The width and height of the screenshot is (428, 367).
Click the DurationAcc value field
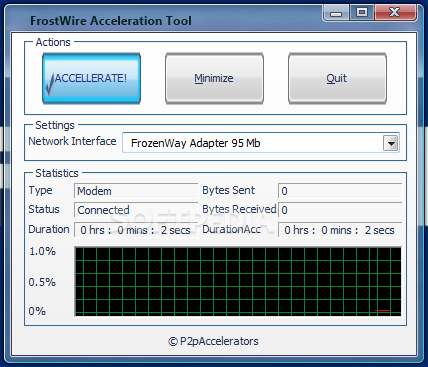[x=340, y=230]
